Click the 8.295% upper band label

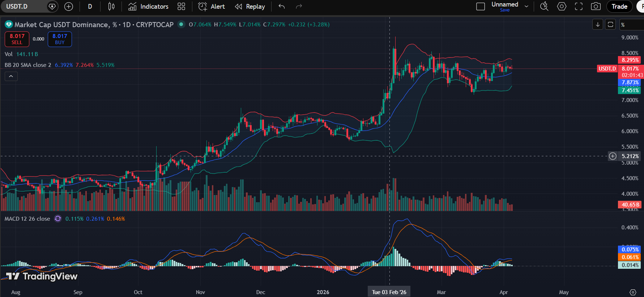click(x=630, y=60)
